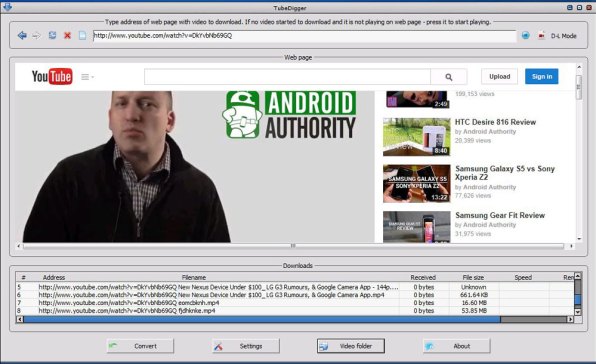
Task: Click the Unknown file size cell
Action: point(474,287)
